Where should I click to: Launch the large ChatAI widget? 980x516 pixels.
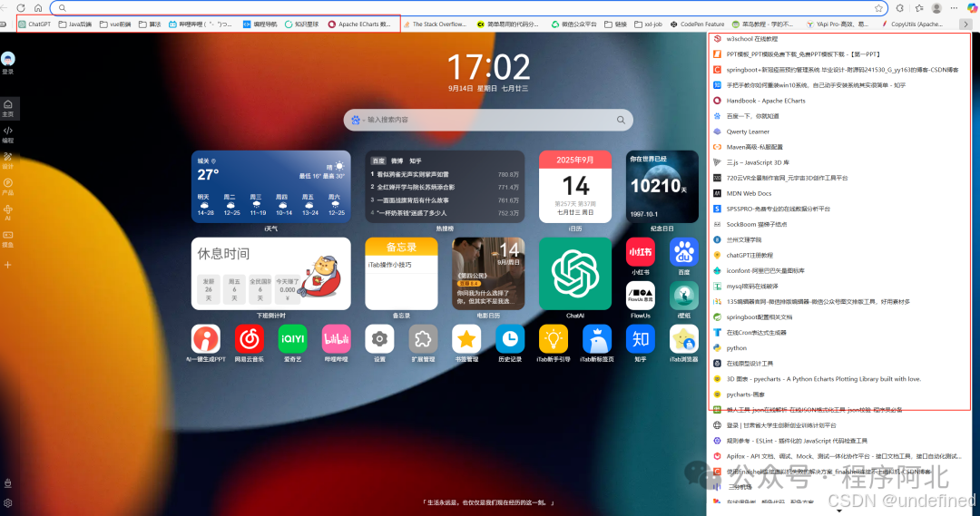(575, 274)
